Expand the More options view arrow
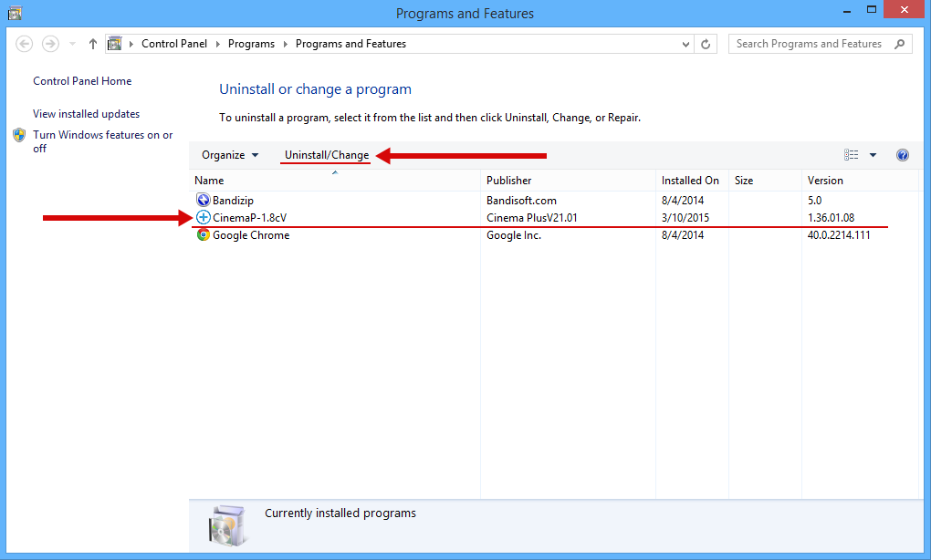The image size is (931, 560). (x=873, y=155)
